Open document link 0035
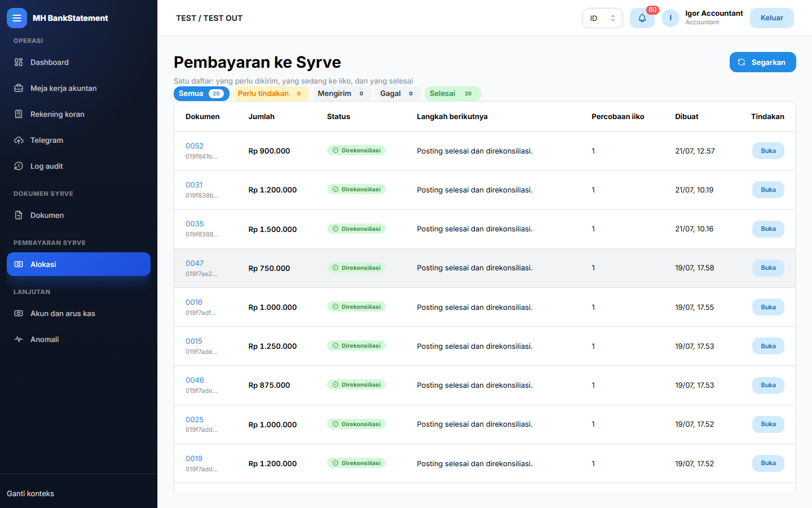This screenshot has height=508, width=812. click(x=195, y=224)
